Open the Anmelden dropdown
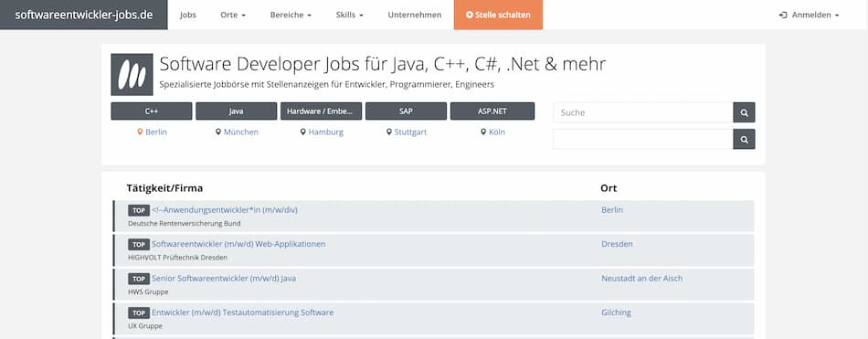The width and height of the screenshot is (868, 339). pos(809,15)
